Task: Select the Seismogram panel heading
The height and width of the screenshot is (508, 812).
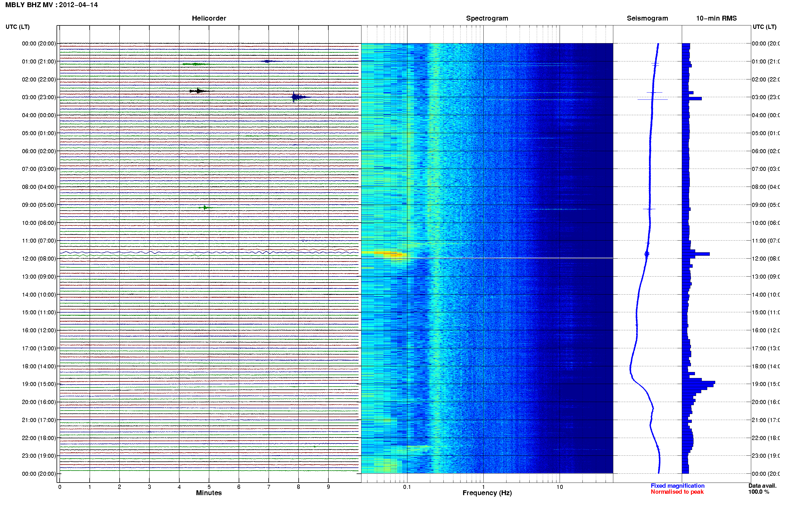Action: 647,18
